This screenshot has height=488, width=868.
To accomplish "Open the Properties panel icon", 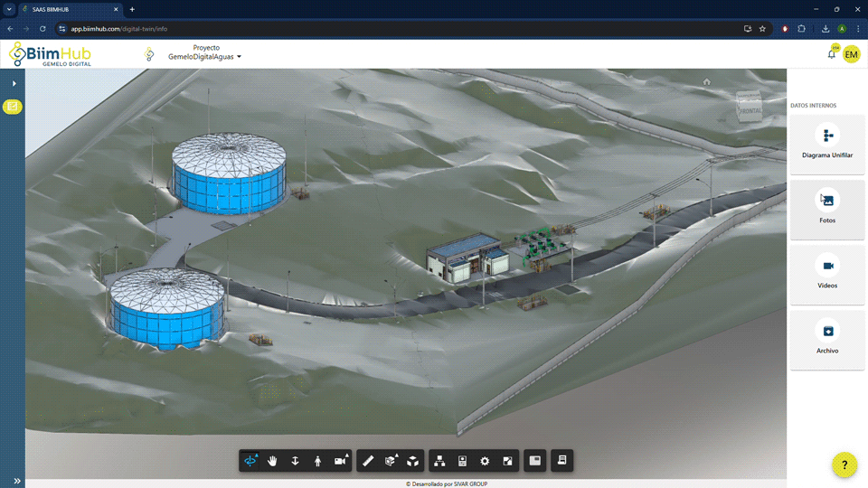I will [462, 461].
